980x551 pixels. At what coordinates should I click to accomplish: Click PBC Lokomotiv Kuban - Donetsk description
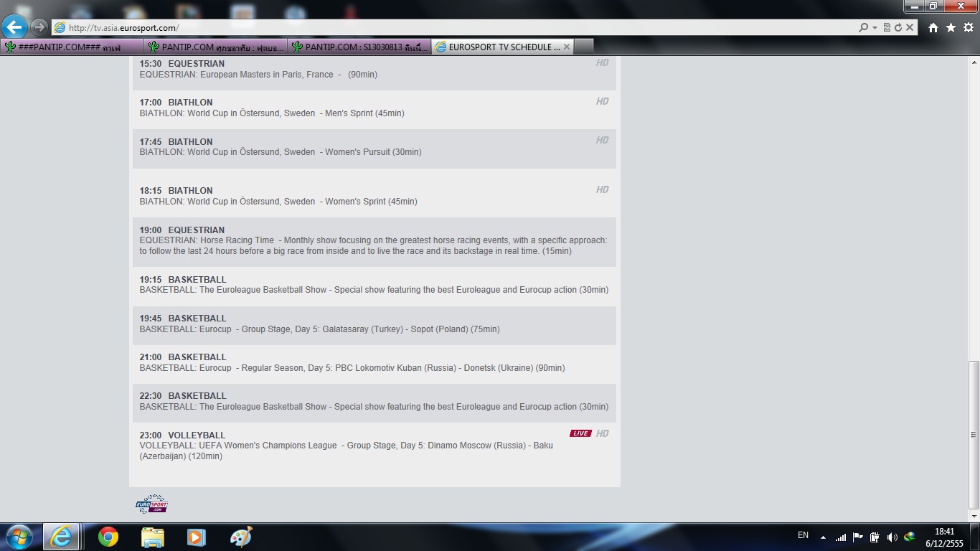click(352, 368)
